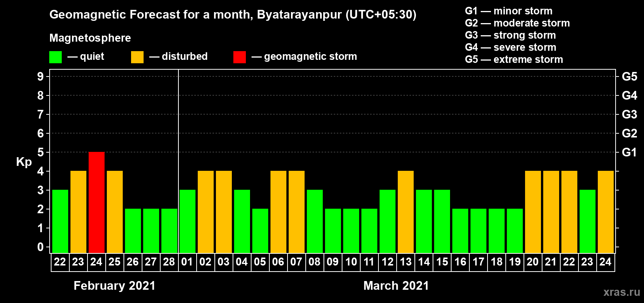Click the G3 right-axis label
The height and width of the screenshot is (303, 644).
pyautogui.click(x=630, y=114)
